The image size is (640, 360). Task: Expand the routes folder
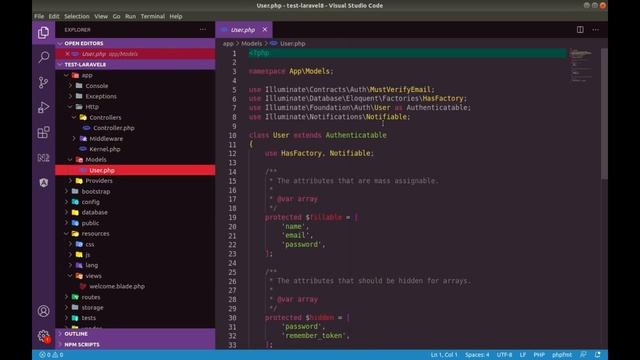click(67, 297)
